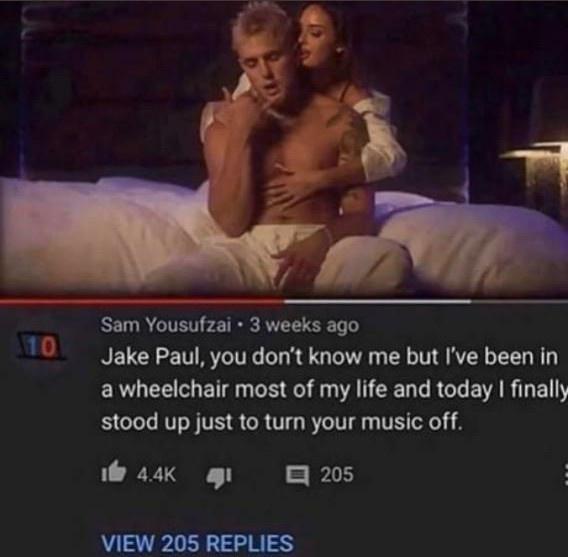Open Sam Yousufzai's channel name

pos(166,325)
